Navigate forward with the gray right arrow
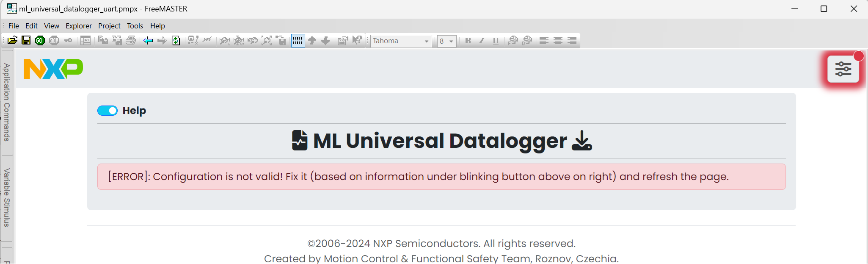 [162, 41]
